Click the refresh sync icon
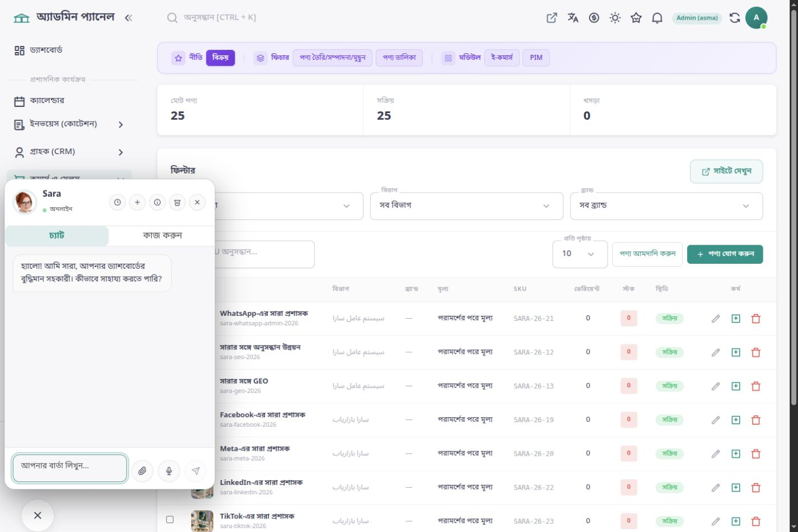 pyautogui.click(x=735, y=18)
